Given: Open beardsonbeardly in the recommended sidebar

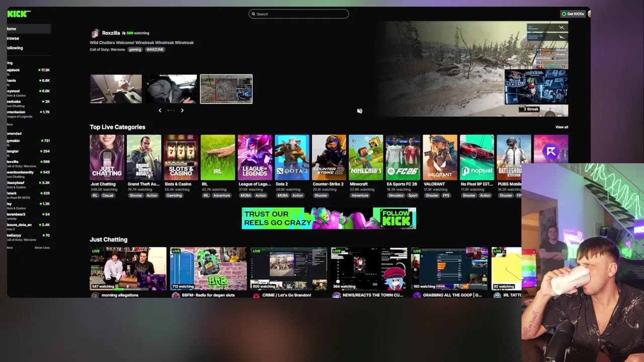Looking at the screenshot, I should point(29,174).
